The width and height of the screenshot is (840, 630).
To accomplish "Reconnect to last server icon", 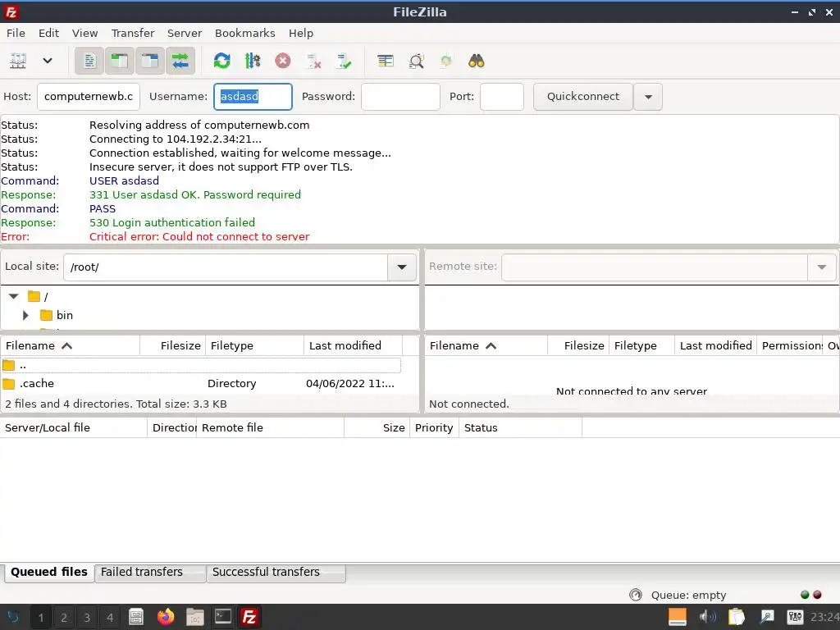I will tap(344, 61).
